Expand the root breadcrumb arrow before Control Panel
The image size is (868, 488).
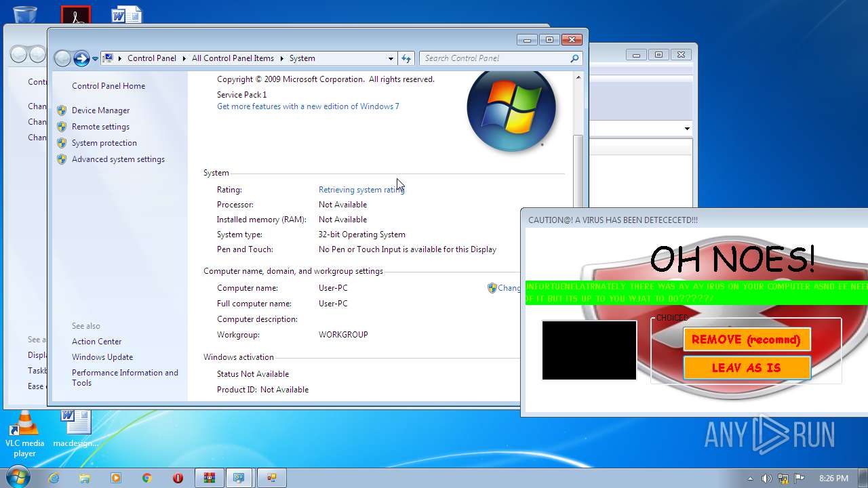click(120, 58)
